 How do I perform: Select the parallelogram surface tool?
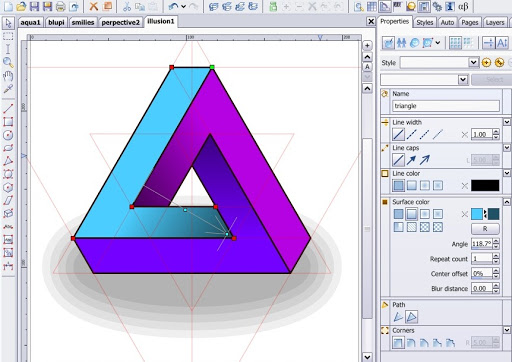pos(8,201)
